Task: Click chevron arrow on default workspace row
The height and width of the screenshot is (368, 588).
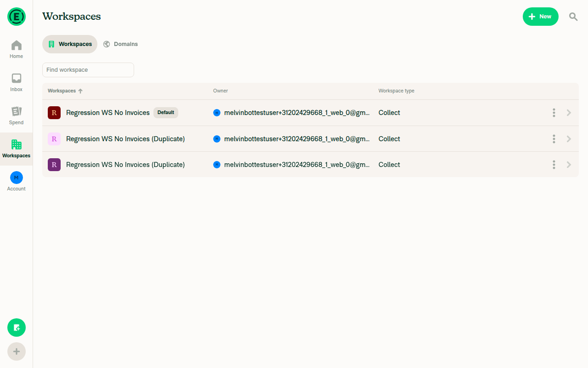Action: click(x=569, y=113)
